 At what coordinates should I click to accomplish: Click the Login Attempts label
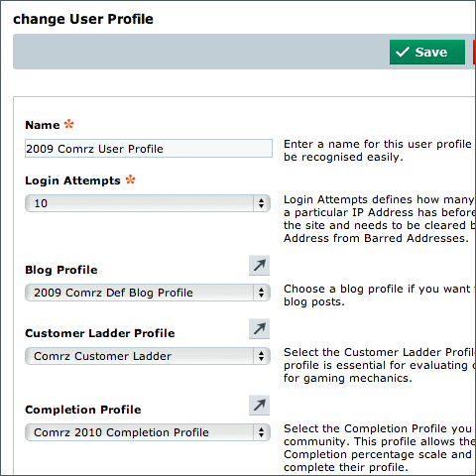(72, 180)
